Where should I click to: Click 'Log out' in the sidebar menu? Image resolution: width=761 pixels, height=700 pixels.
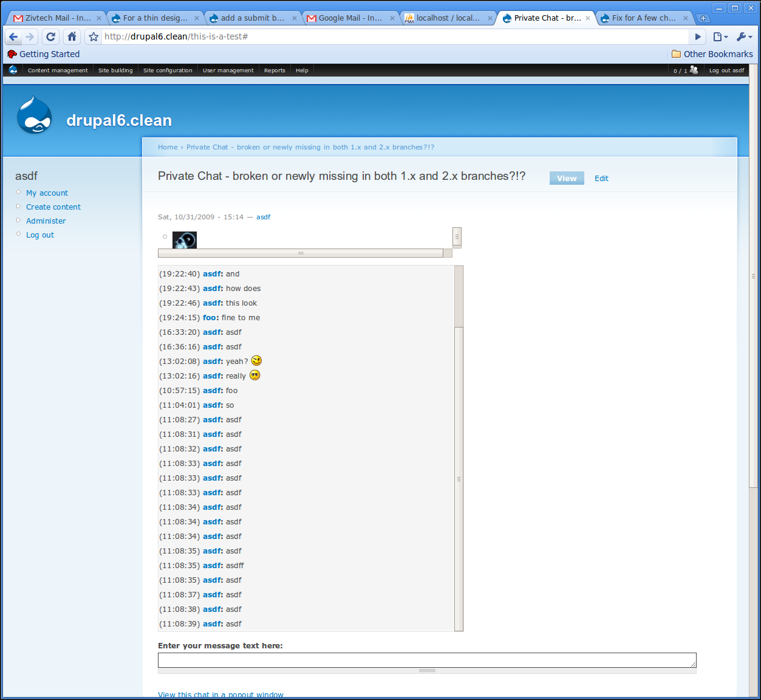click(x=40, y=235)
